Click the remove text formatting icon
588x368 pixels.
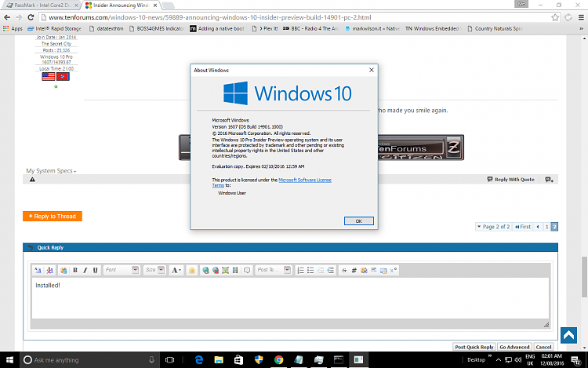click(x=49, y=270)
